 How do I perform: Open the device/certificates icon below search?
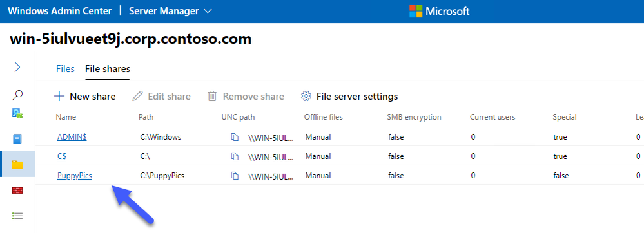pyautogui.click(x=17, y=114)
